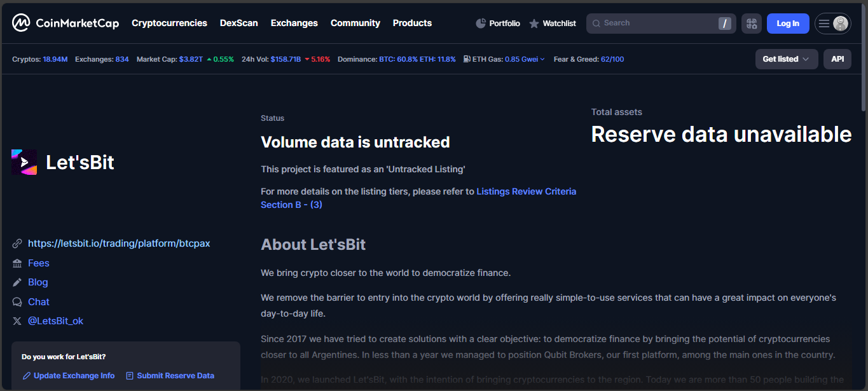Click the API button
The image size is (868, 391).
[837, 59]
